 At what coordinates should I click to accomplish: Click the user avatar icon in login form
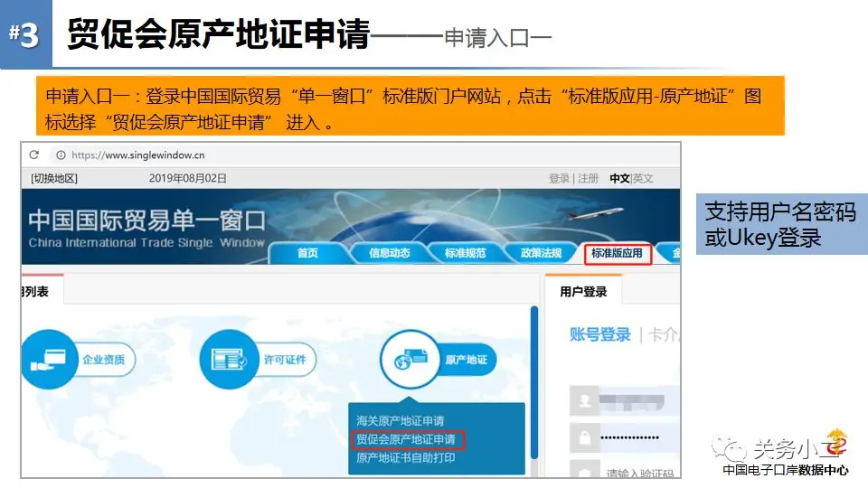click(x=585, y=400)
